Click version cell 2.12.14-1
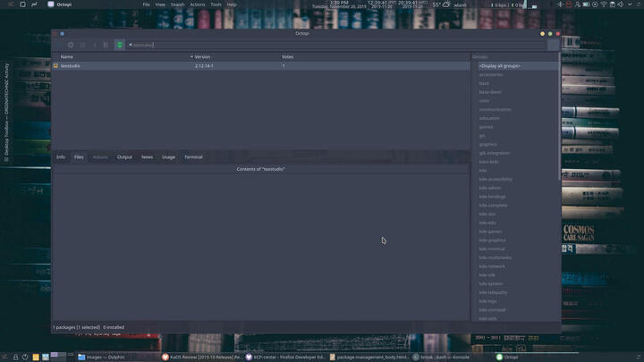This screenshot has height=362, width=644. click(x=204, y=65)
